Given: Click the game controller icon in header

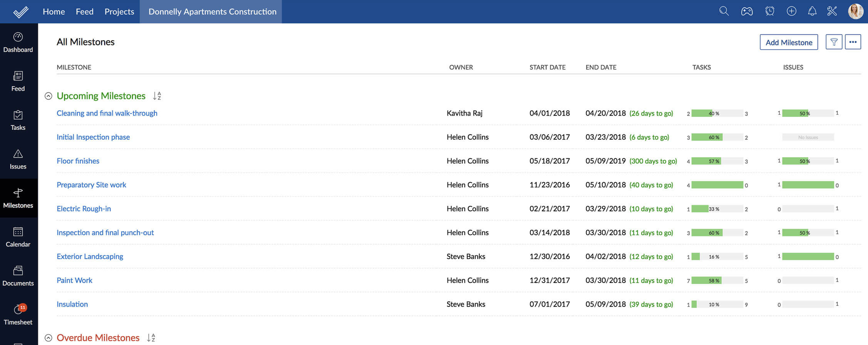Looking at the screenshot, I should coord(747,11).
